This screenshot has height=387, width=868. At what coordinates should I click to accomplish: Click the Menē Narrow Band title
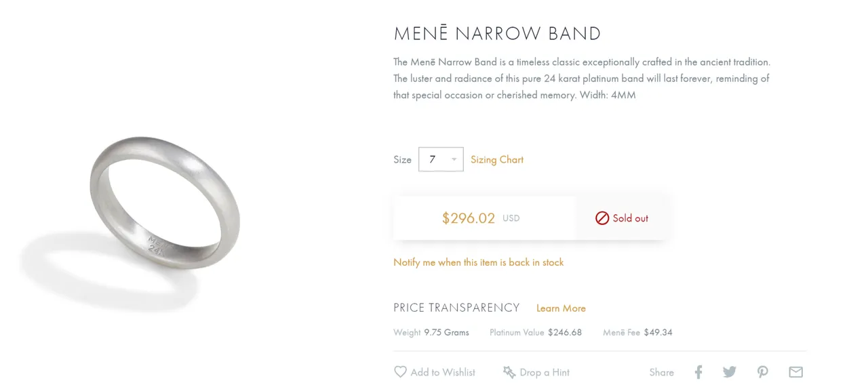(498, 33)
